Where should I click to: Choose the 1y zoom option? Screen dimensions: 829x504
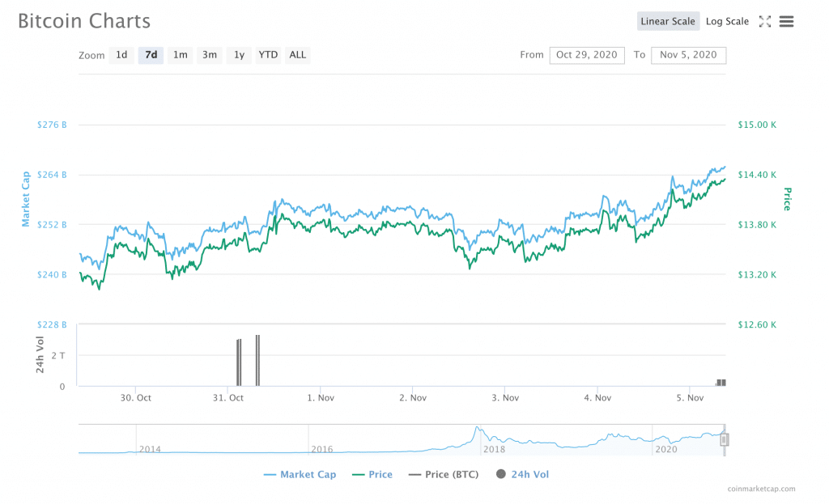click(x=239, y=55)
